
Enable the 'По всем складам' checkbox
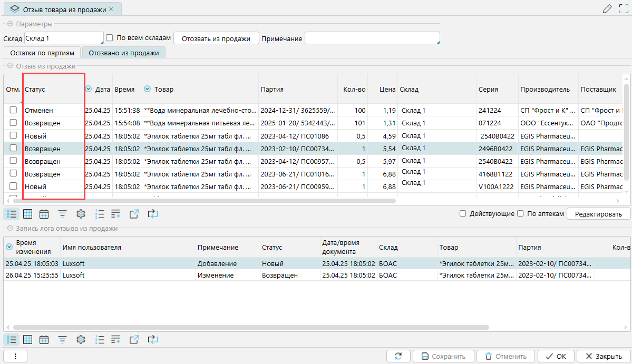(x=110, y=38)
